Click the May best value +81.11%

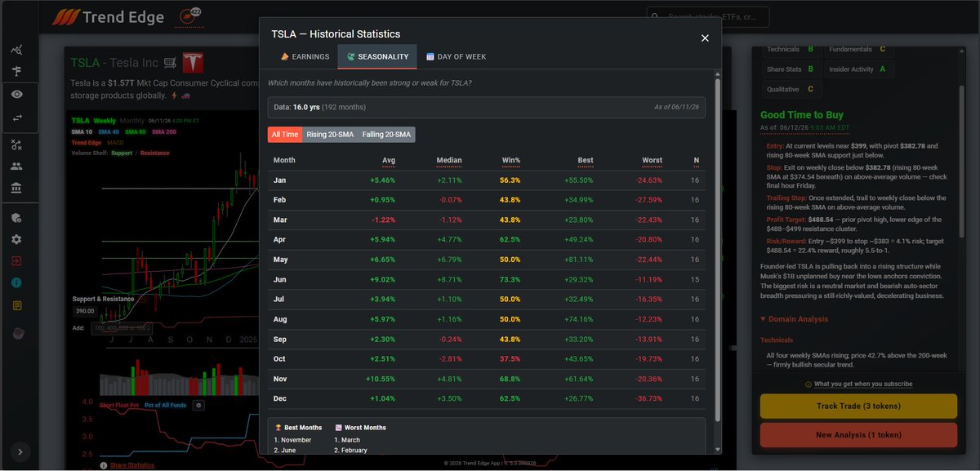579,260
